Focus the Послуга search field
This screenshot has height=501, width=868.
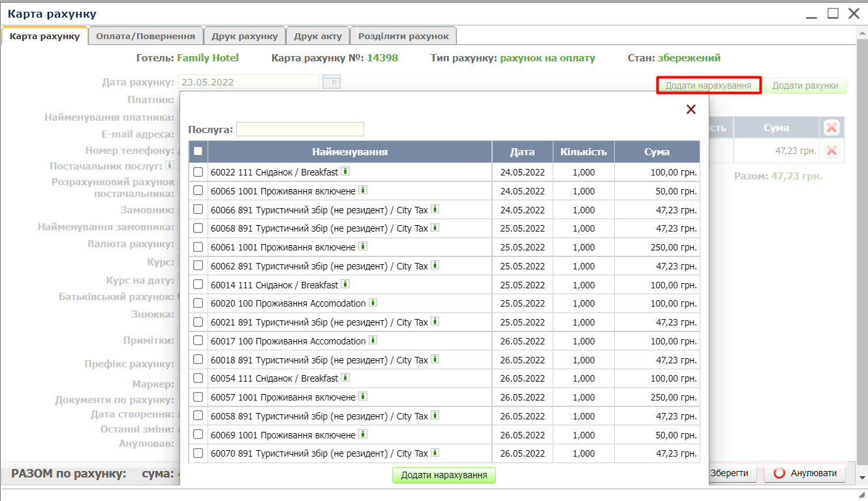point(300,129)
